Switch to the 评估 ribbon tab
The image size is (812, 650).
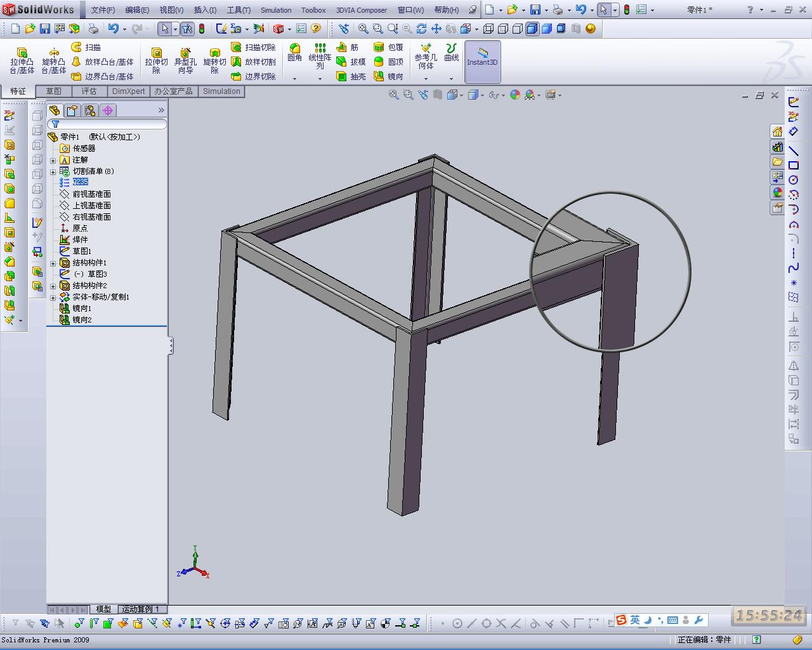click(89, 91)
